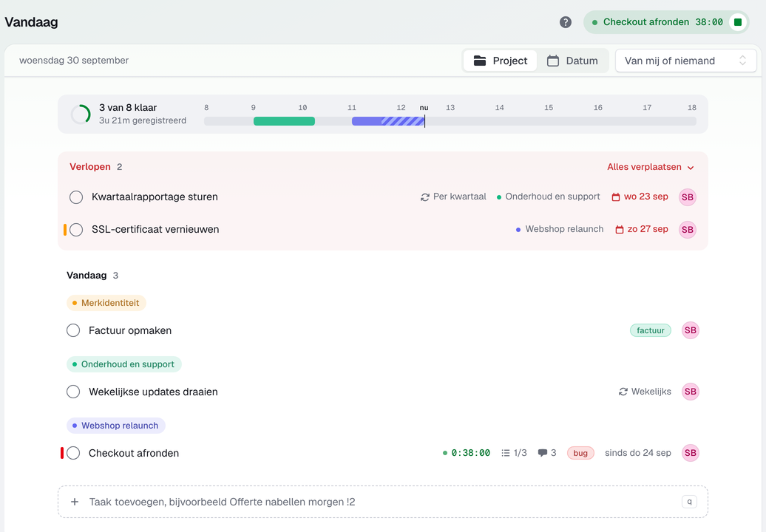Viewport: 766px width, 532px height.
Task: Open the subtasks 1/3 checklist icon
Action: [x=506, y=453]
